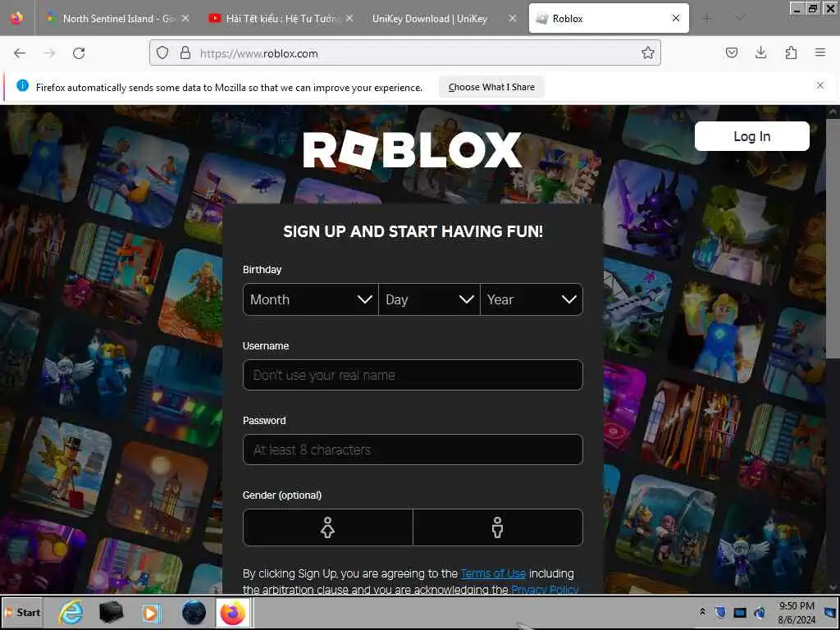Expand the birthday Month dropdown
Viewport: 840px width, 630px height.
311,299
